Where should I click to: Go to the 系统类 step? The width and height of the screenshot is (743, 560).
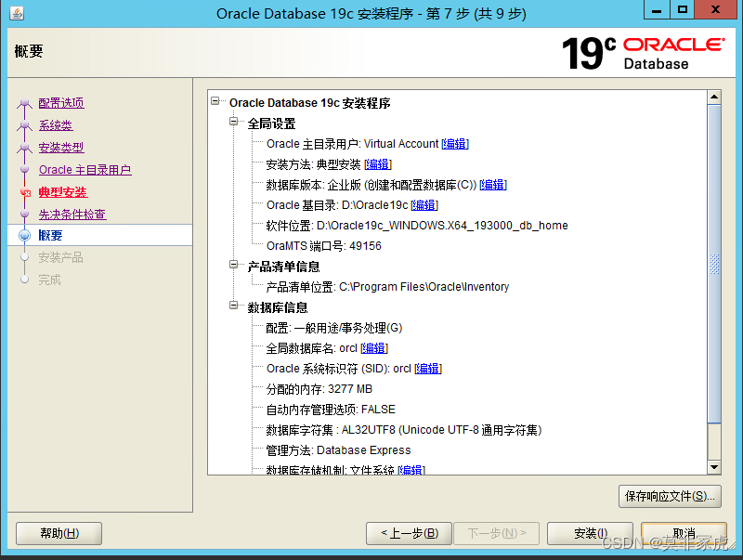pyautogui.click(x=56, y=125)
